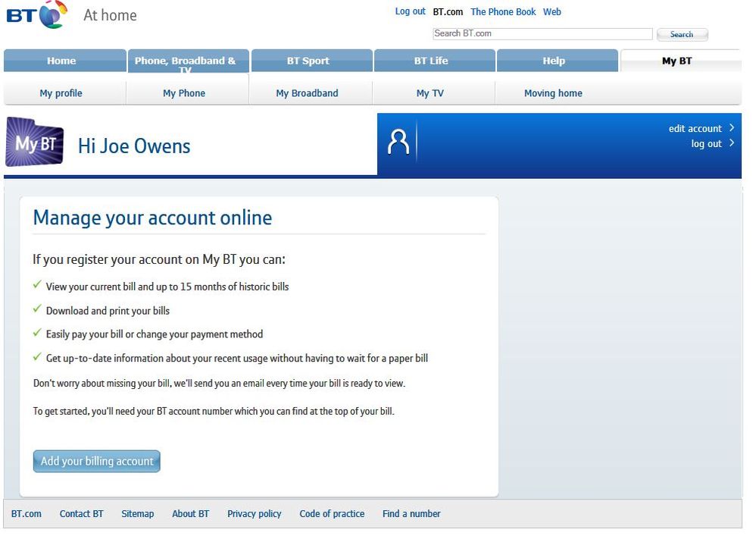756x536 pixels.
Task: Click the purple My BT badge icon
Action: pos(35,144)
